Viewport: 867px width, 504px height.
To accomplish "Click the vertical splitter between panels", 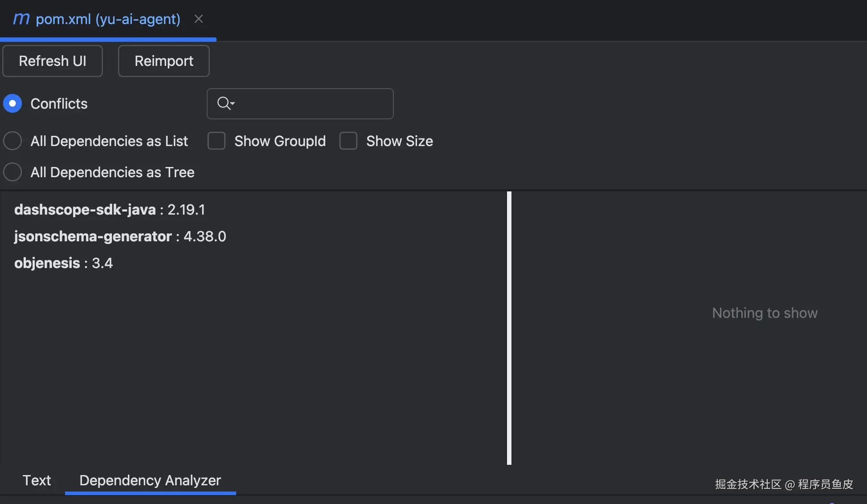I will [x=509, y=328].
